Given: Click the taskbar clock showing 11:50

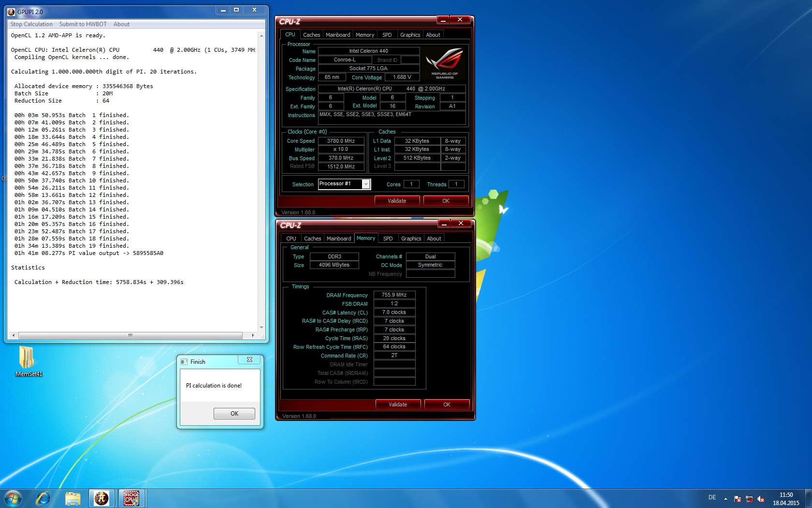Looking at the screenshot, I should click(x=786, y=499).
